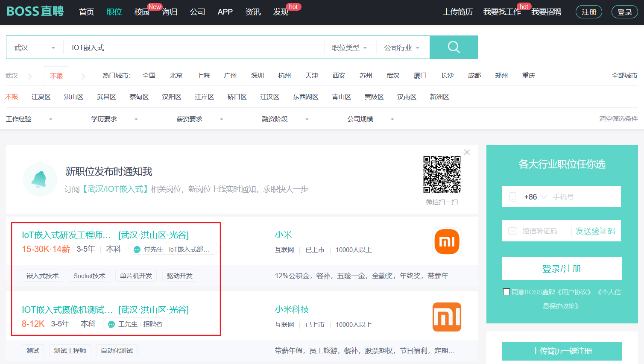
Task: Go to 首页 in the top navigation
Action: coord(86,12)
